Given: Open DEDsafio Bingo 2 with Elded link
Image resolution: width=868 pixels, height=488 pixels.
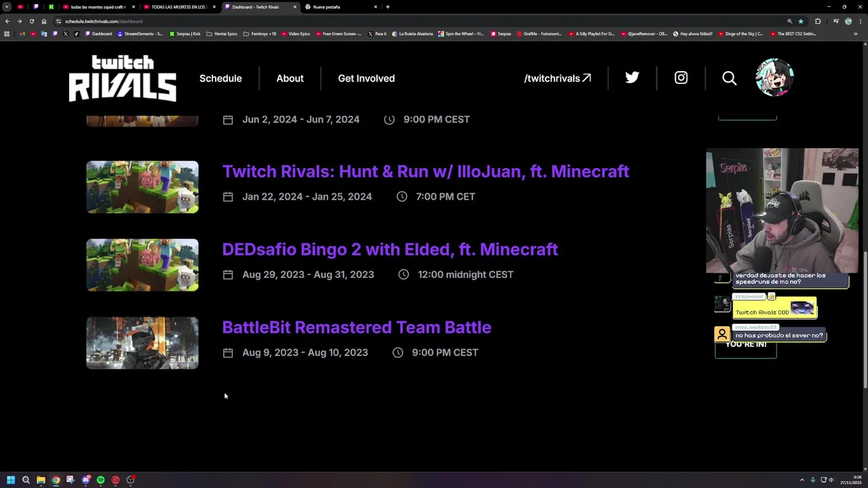Looking at the screenshot, I should click(390, 249).
